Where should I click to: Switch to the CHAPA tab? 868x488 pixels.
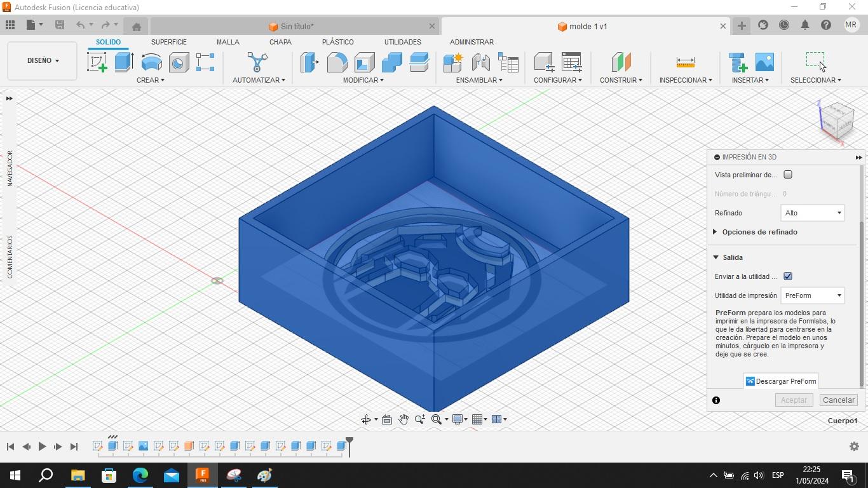click(280, 42)
